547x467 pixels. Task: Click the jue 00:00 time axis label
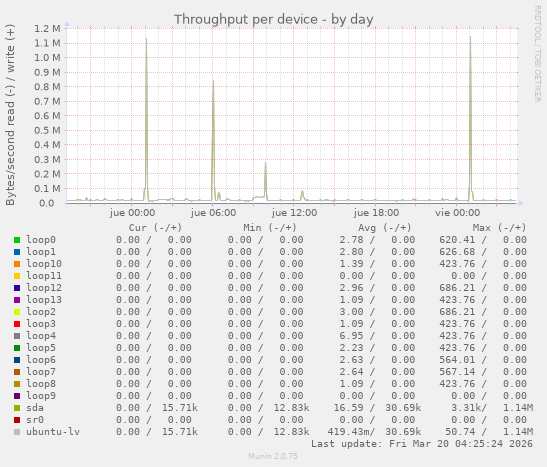(132, 213)
